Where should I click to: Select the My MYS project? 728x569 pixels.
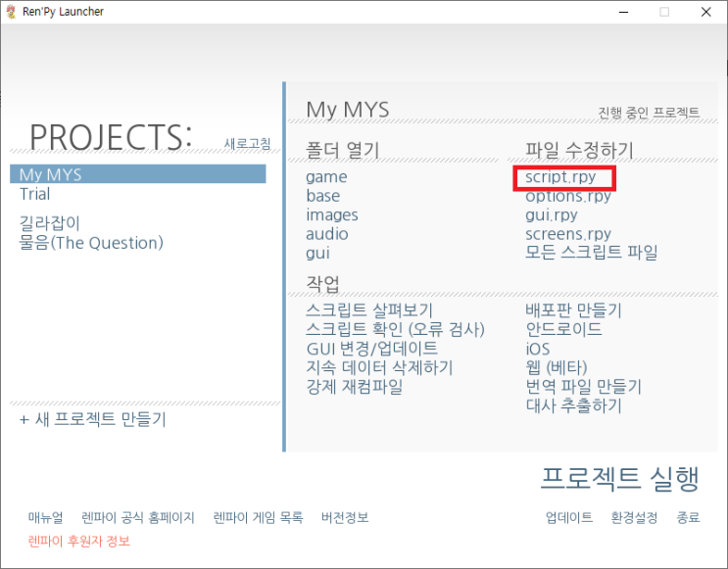pyautogui.click(x=138, y=174)
